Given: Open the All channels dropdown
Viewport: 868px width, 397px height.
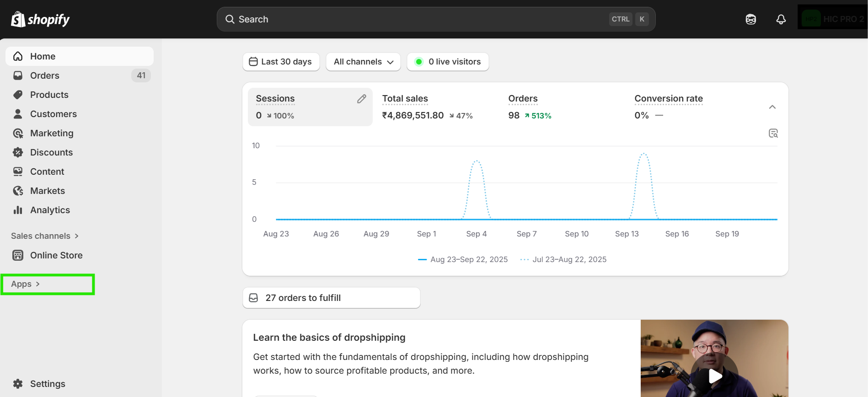Looking at the screenshot, I should (x=363, y=62).
